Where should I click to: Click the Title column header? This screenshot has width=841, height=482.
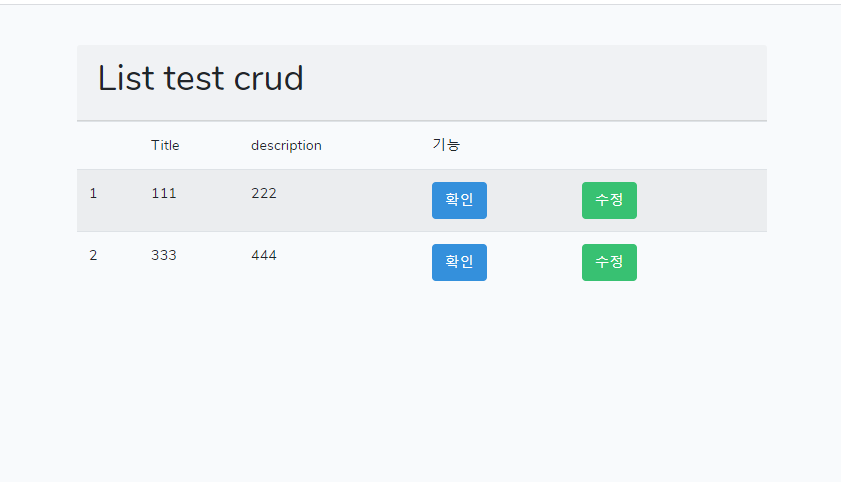[x=165, y=145]
